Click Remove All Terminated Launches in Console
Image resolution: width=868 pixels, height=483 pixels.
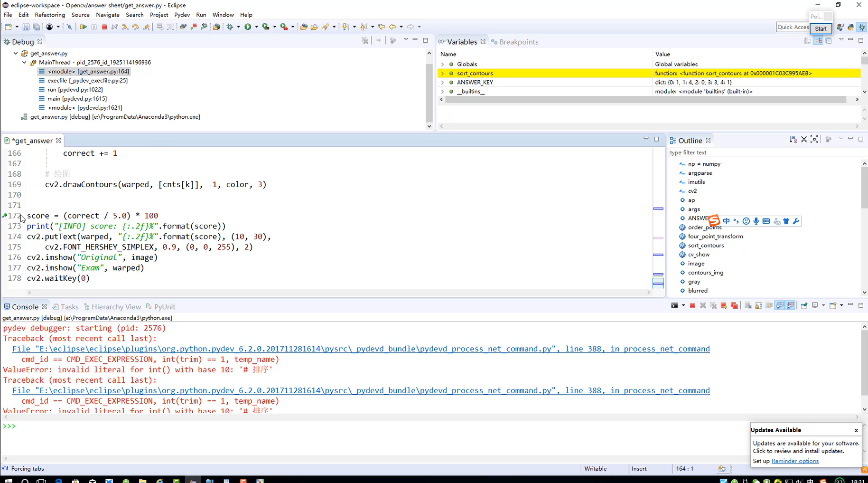tap(714, 305)
